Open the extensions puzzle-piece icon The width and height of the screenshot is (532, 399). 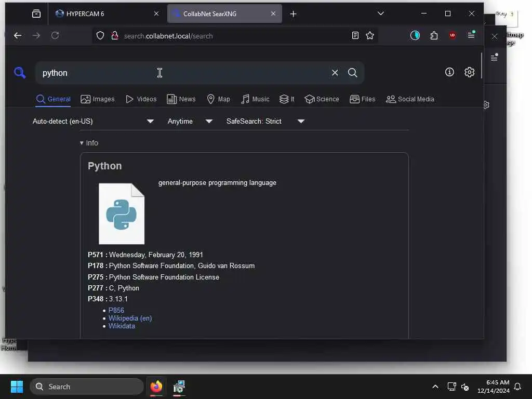(x=434, y=35)
